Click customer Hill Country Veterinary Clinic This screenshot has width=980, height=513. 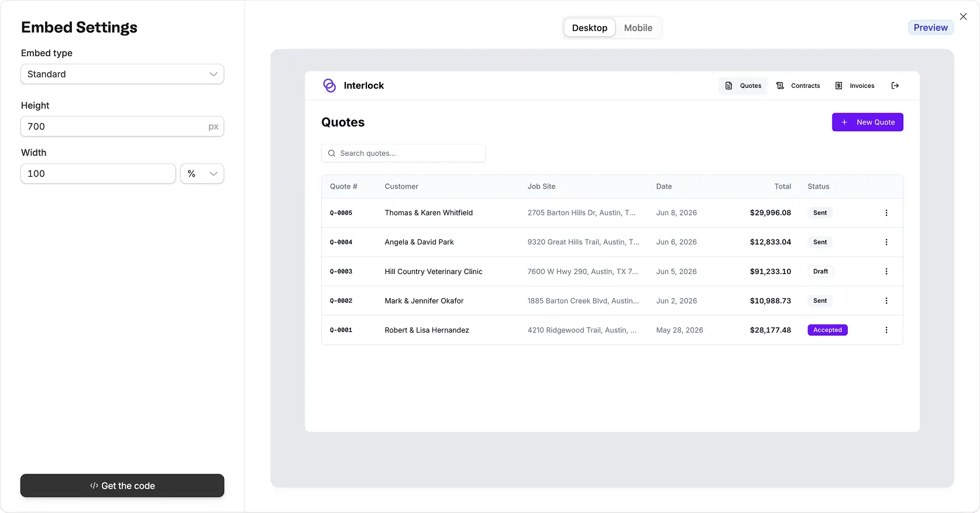click(x=434, y=272)
